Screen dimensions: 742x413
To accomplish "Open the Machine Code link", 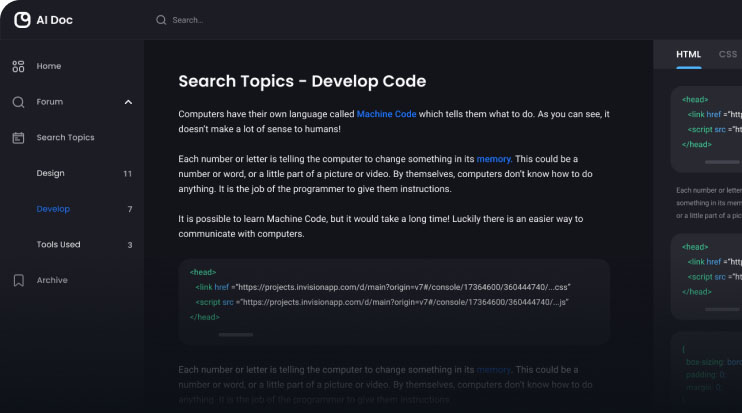I will tap(386, 114).
